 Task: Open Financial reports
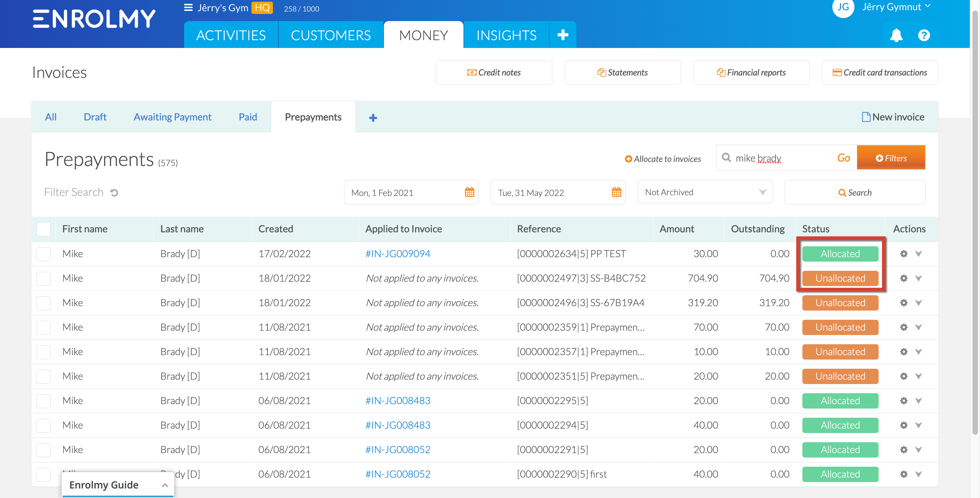(x=751, y=72)
